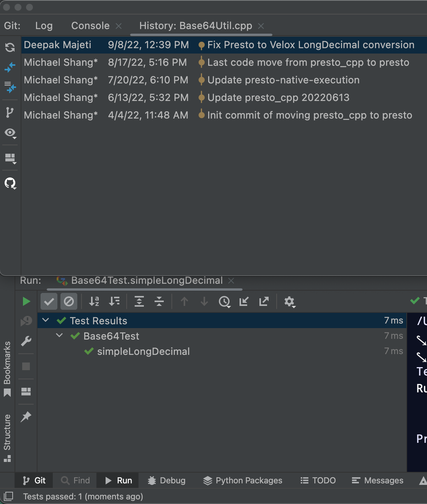Click the GitHub icon in Git sidebar
Image resolution: width=427 pixels, height=504 pixels.
[10, 183]
